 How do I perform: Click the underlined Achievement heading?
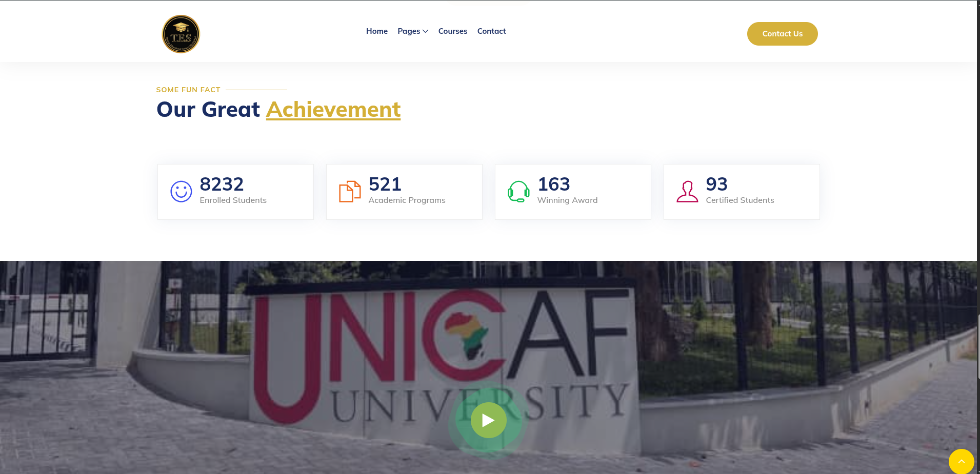point(333,110)
